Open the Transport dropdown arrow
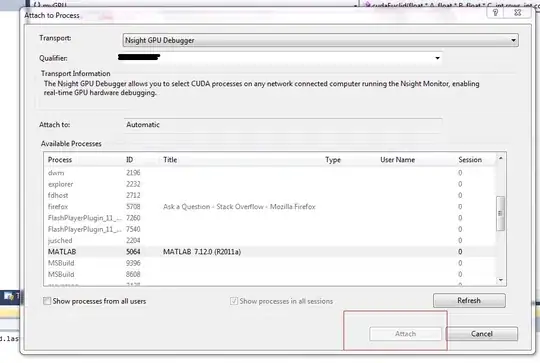The width and height of the screenshot is (540, 363). (x=513, y=40)
